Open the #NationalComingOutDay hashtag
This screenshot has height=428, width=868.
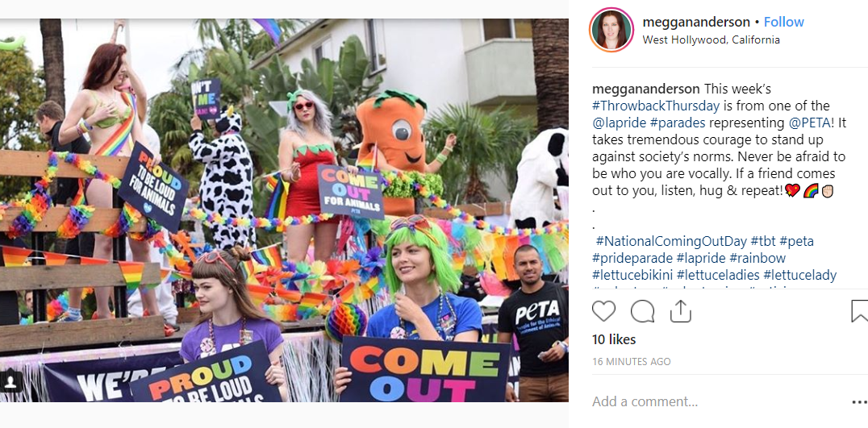pos(671,241)
